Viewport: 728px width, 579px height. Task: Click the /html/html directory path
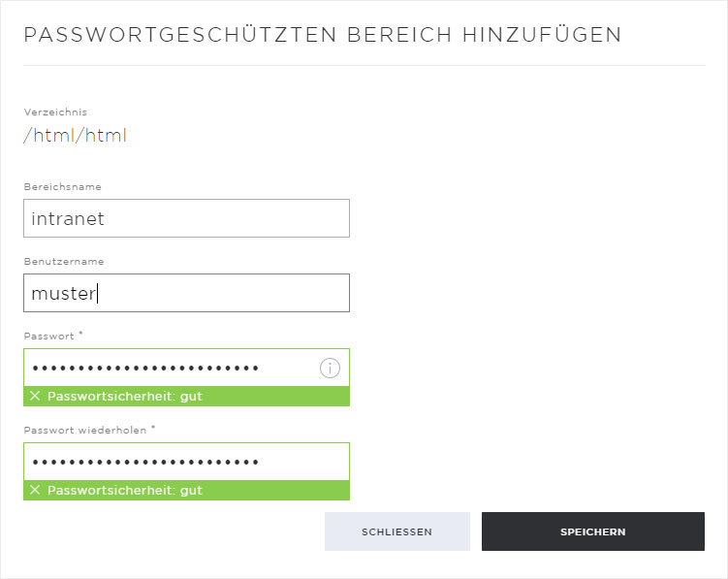click(x=76, y=135)
